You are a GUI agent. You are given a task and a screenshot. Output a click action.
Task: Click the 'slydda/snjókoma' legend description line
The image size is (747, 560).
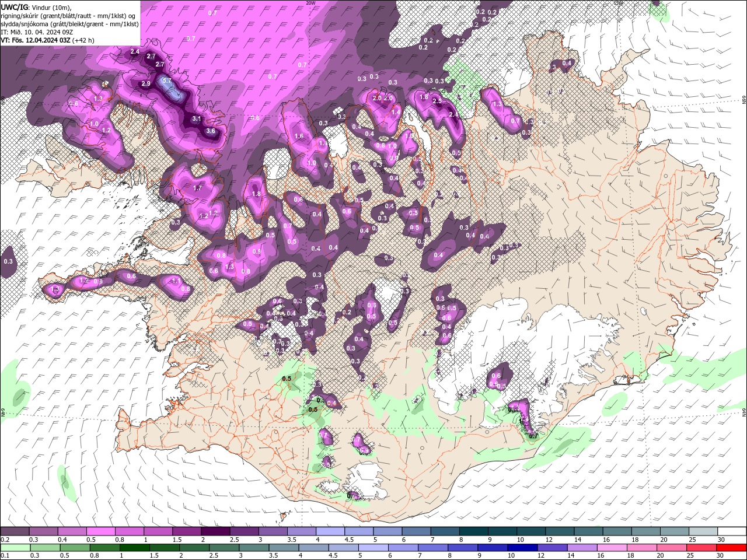[x=69, y=24]
